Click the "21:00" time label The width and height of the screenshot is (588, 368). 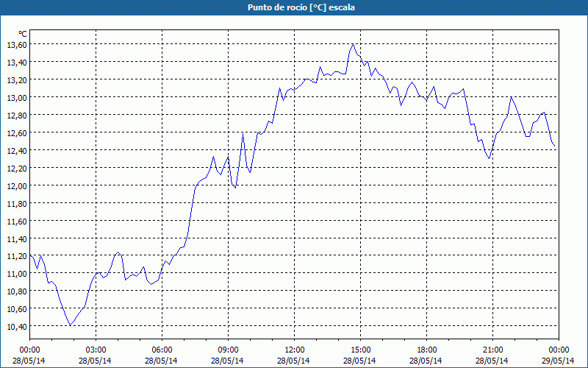pyautogui.click(x=492, y=350)
